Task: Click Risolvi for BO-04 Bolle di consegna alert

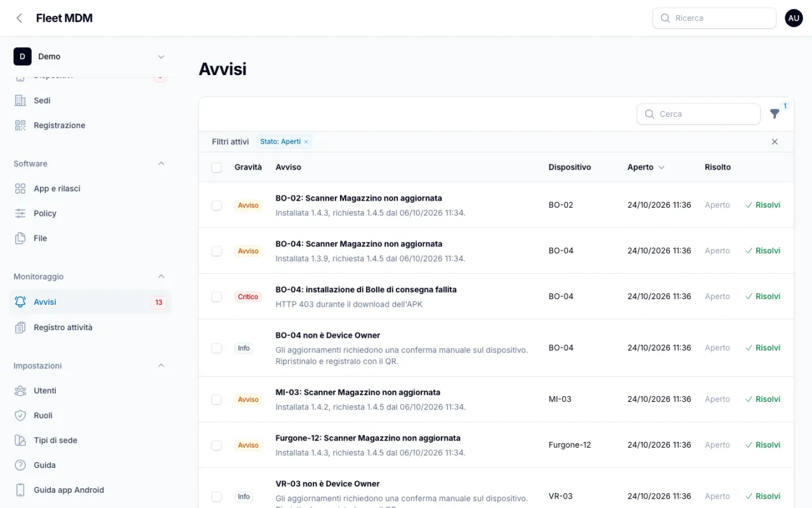Action: click(x=763, y=297)
